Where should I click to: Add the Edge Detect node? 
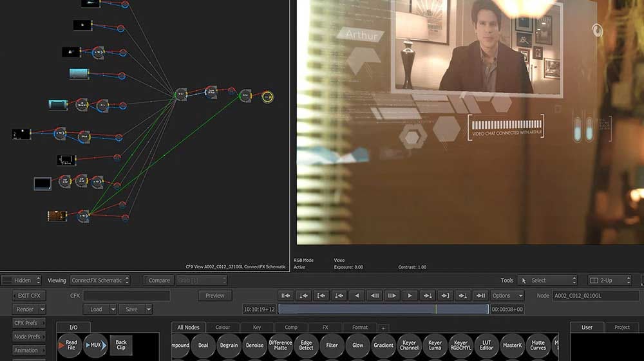306,346
